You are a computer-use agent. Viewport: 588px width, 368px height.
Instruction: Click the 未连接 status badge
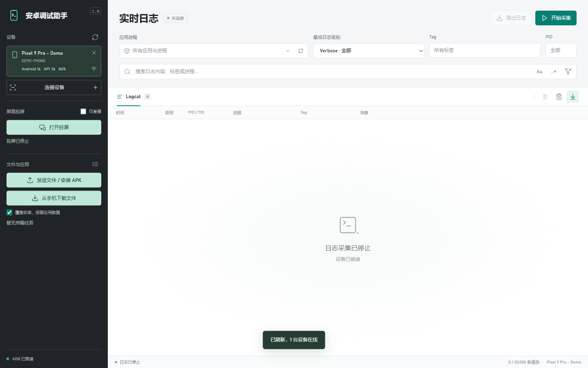click(176, 18)
